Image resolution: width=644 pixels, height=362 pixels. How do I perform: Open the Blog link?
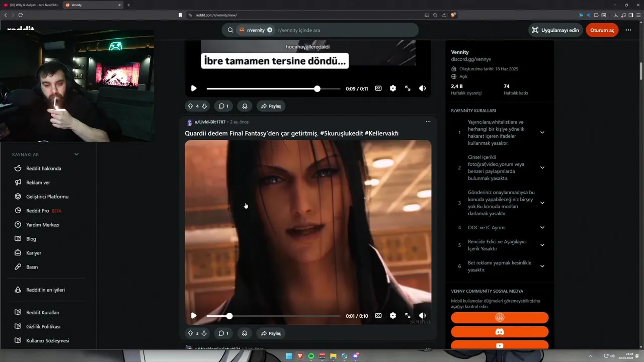[31, 239]
